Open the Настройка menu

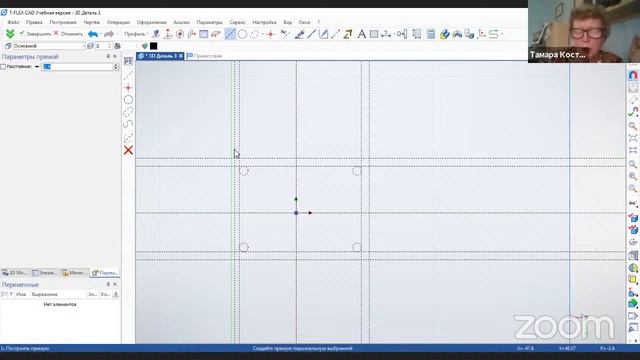point(264,22)
